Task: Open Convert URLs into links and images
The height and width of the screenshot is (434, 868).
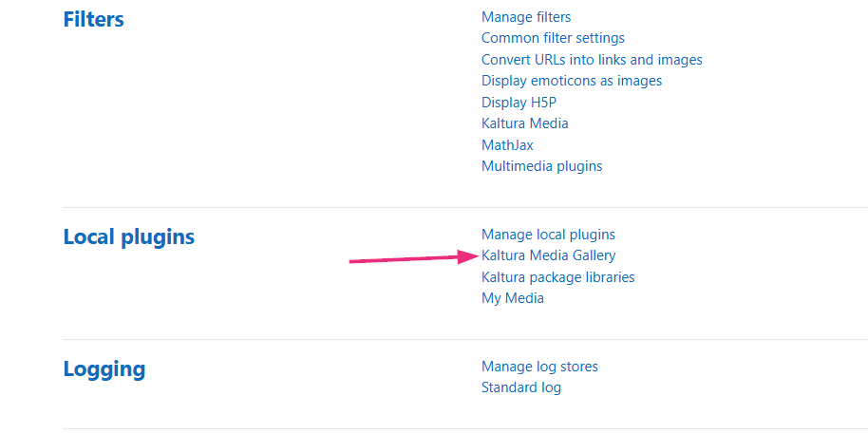Action: 592,60
